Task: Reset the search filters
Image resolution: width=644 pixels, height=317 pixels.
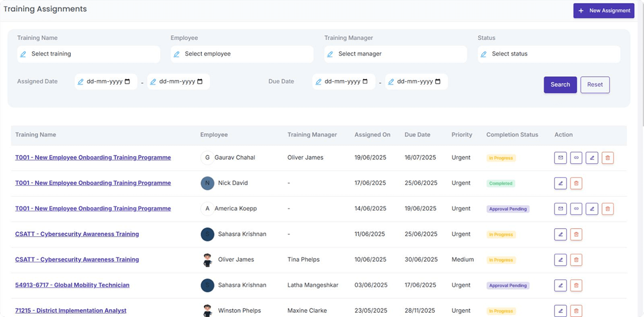Action: [x=594, y=85]
